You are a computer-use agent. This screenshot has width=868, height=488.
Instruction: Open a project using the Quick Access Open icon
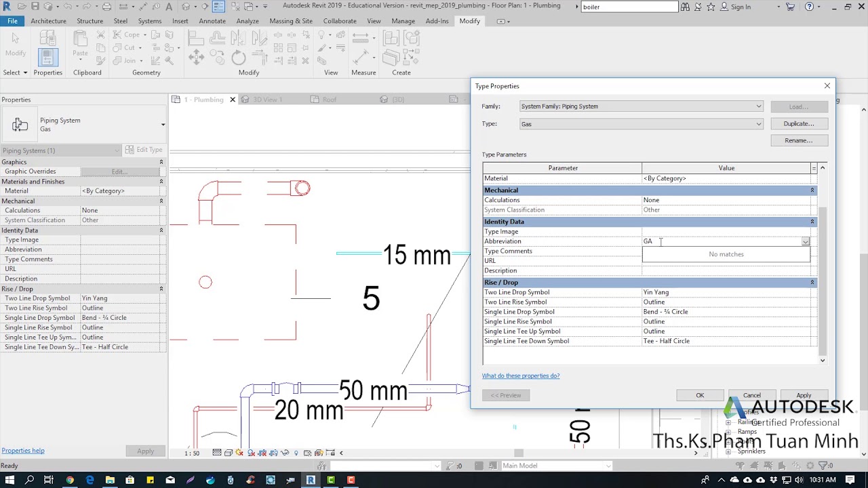(21, 7)
